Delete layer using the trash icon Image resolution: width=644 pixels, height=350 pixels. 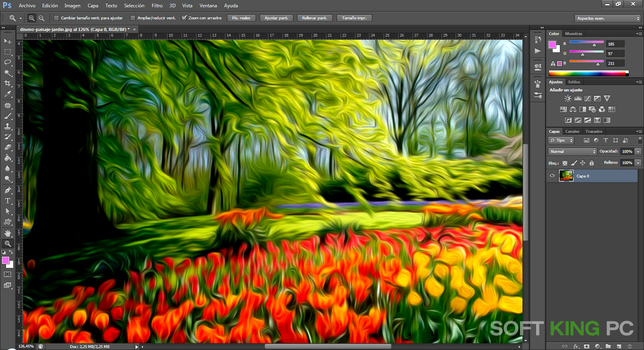(630, 346)
